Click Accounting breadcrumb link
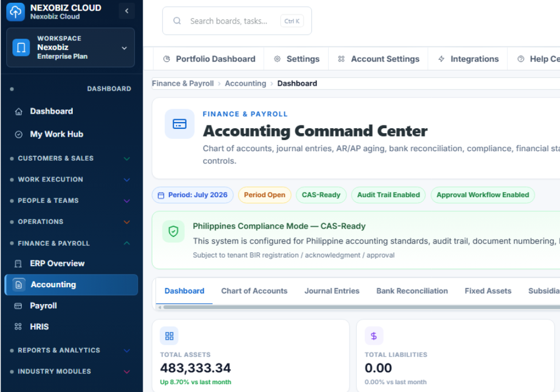The height and width of the screenshot is (392, 560). [x=245, y=83]
